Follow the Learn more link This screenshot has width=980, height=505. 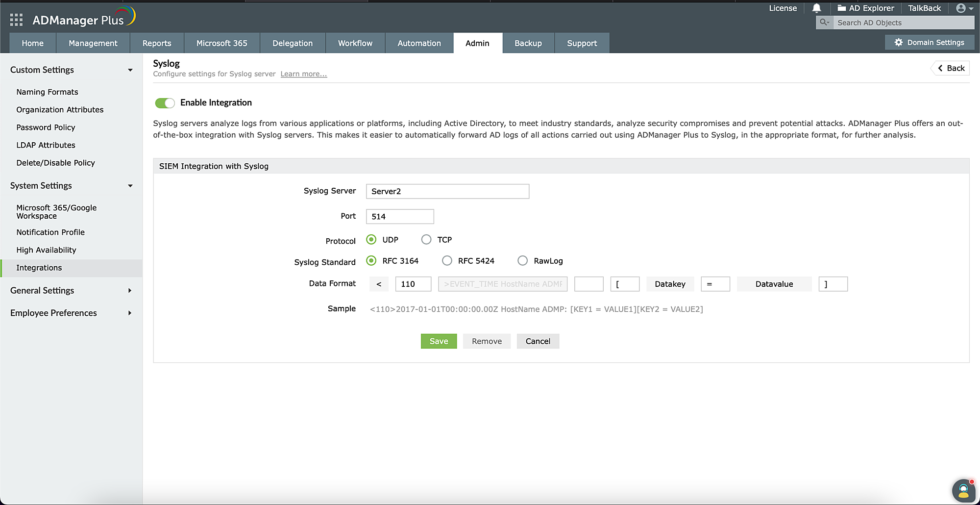click(x=303, y=74)
